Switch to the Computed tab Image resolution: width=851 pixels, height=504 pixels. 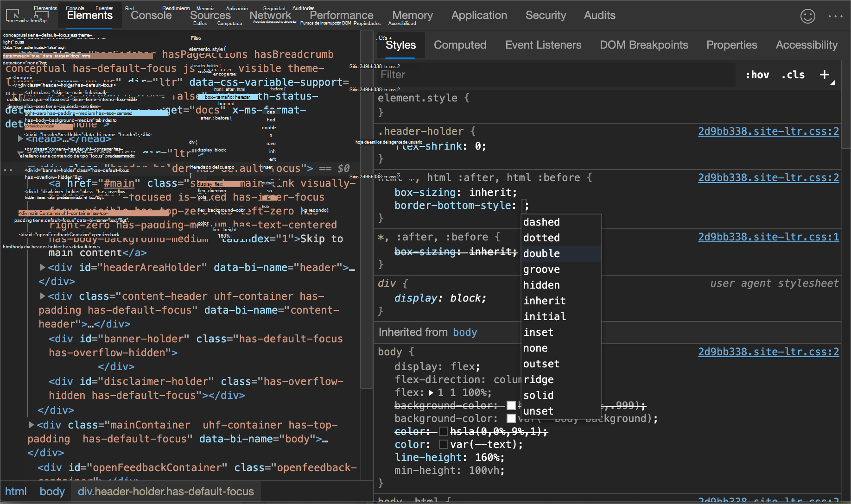coord(460,45)
